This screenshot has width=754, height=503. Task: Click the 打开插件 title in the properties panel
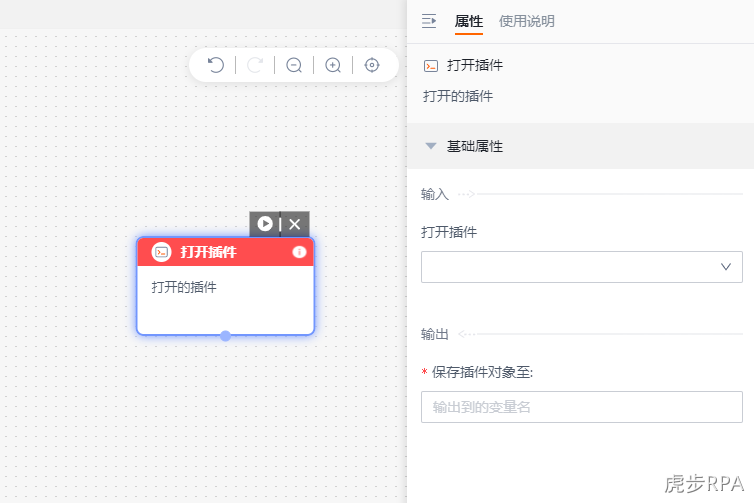point(475,65)
